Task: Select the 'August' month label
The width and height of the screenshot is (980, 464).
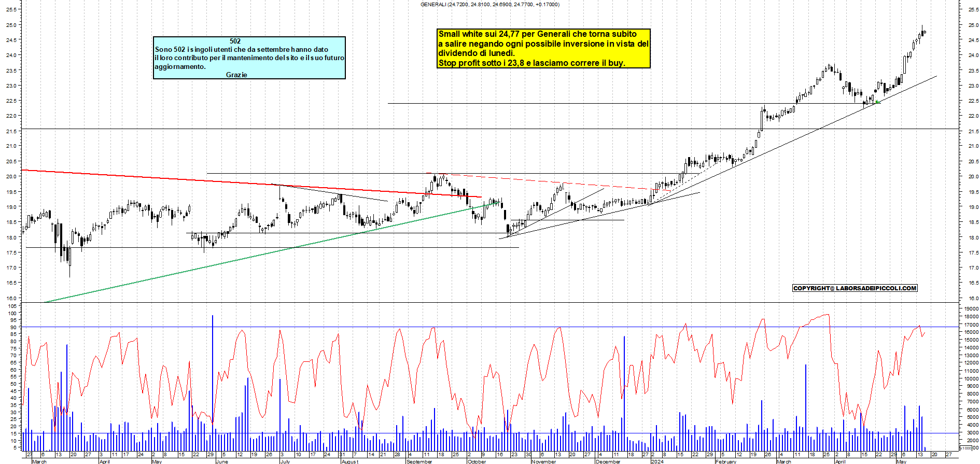Action: click(350, 461)
